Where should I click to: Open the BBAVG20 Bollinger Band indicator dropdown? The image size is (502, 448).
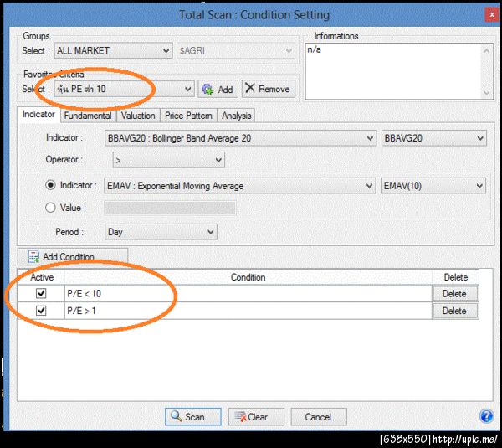pyautogui.click(x=240, y=138)
